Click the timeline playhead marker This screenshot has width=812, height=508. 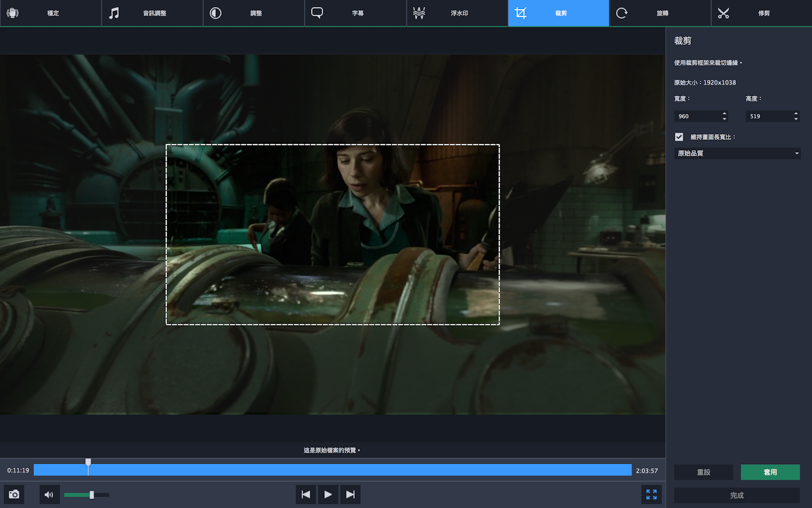coord(88,462)
